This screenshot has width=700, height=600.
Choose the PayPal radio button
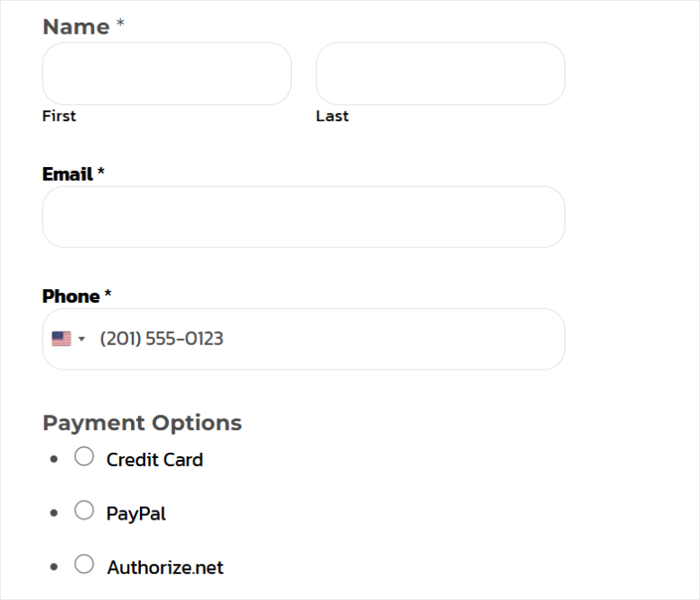pos(84,511)
